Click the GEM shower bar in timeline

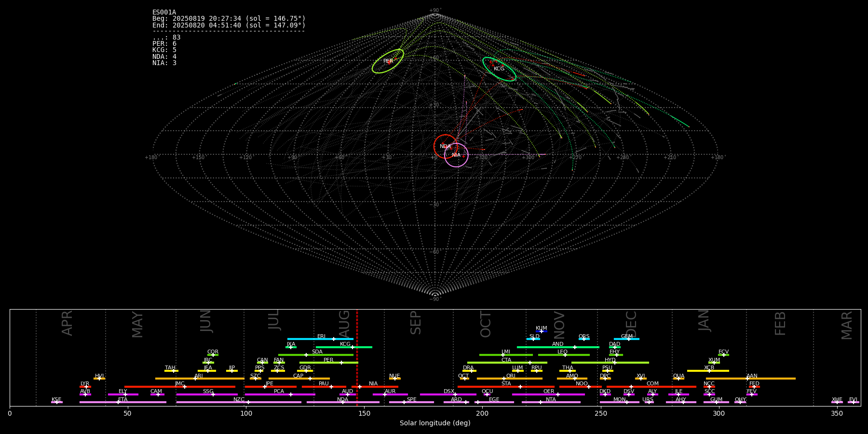tap(626, 339)
